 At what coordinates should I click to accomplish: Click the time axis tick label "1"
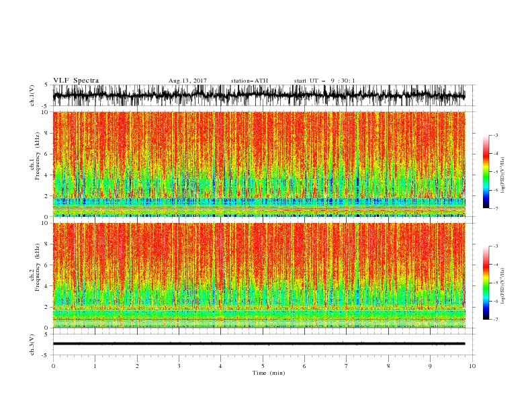(x=95, y=366)
